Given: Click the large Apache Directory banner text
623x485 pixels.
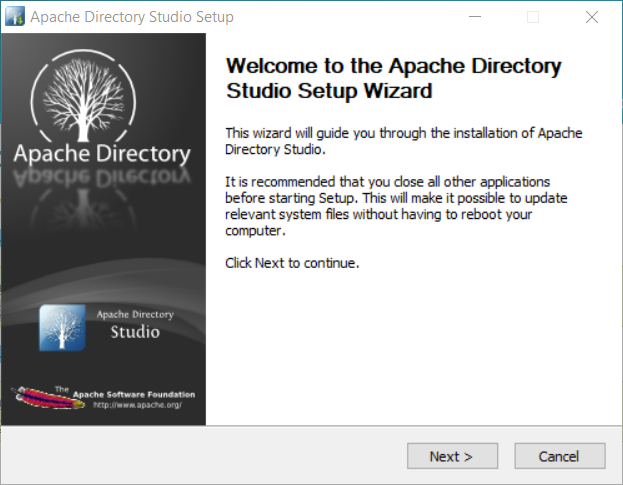Looking at the screenshot, I should click(x=102, y=154).
